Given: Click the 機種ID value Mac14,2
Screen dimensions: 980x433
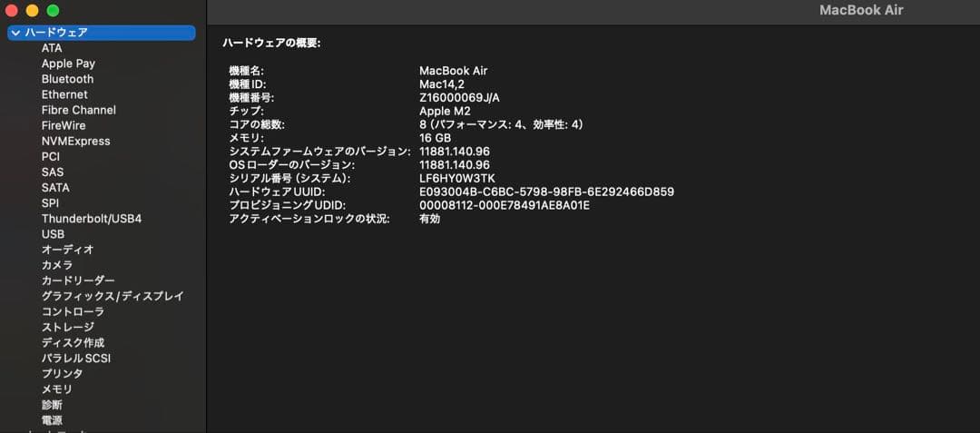Looking at the screenshot, I should 442,84.
